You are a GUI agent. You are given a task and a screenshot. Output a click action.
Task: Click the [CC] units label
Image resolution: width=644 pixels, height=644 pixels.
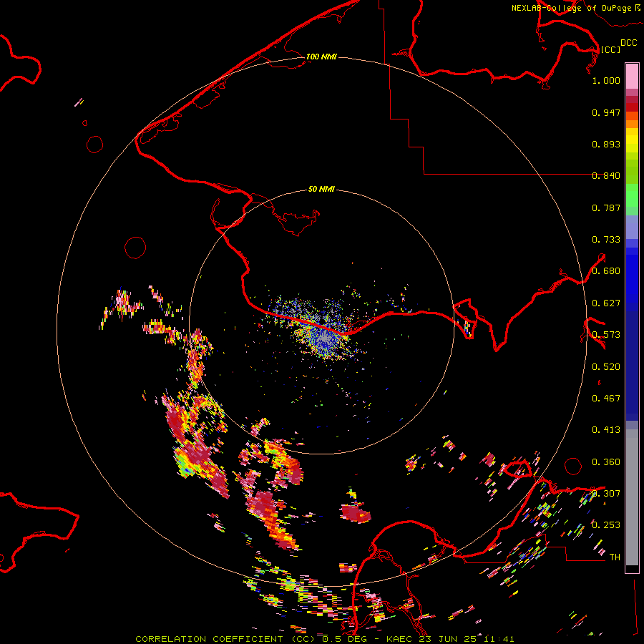611,49
